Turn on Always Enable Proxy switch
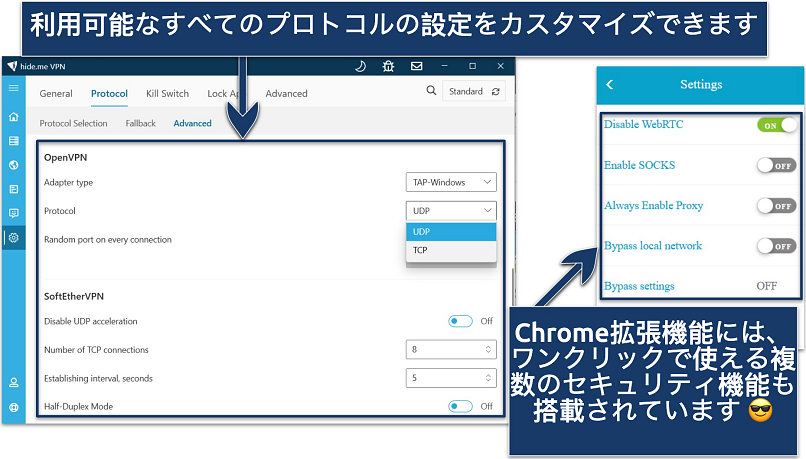The width and height of the screenshot is (806, 459). pos(777,206)
